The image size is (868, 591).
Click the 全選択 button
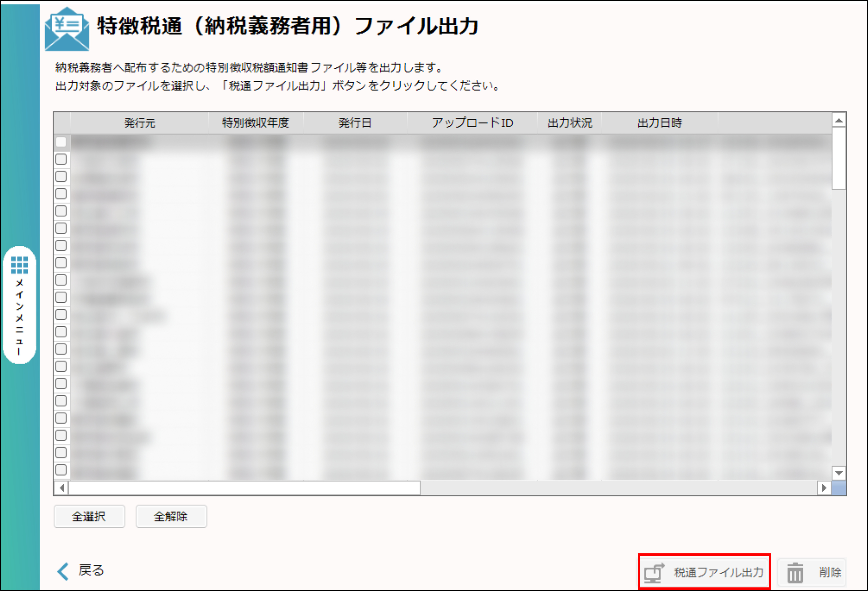(89, 516)
